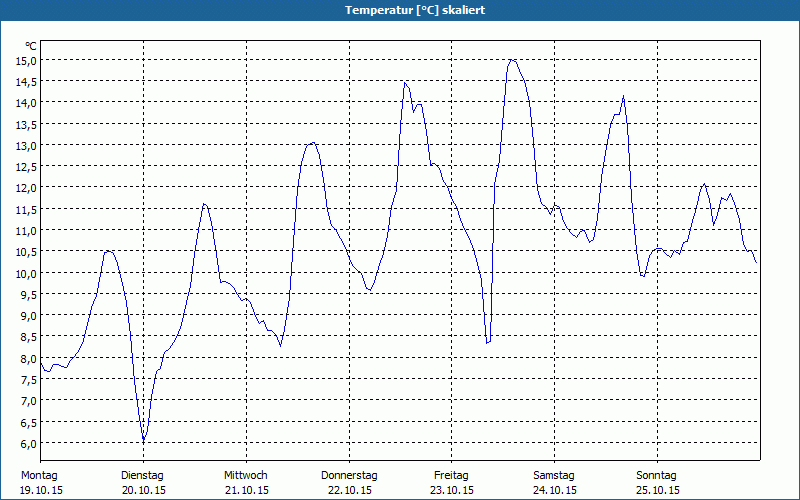Image resolution: width=800 pixels, height=500 pixels.
Task: Select the 12,5 axis value
Action: click(x=27, y=167)
